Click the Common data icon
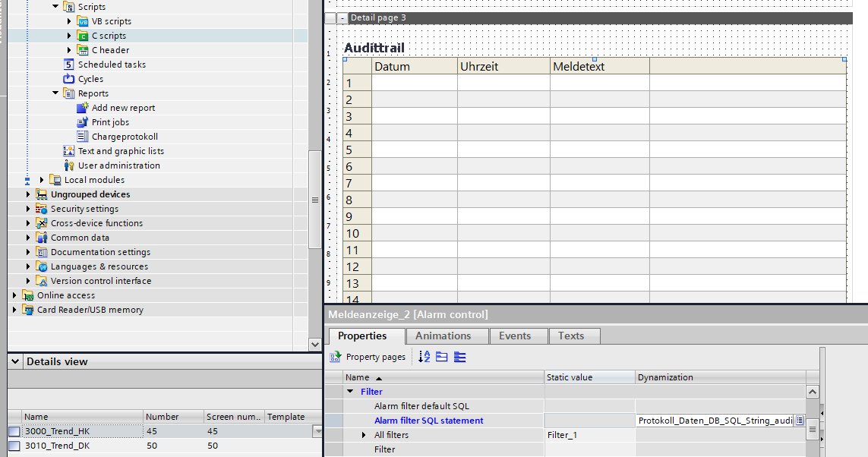 pos(42,238)
